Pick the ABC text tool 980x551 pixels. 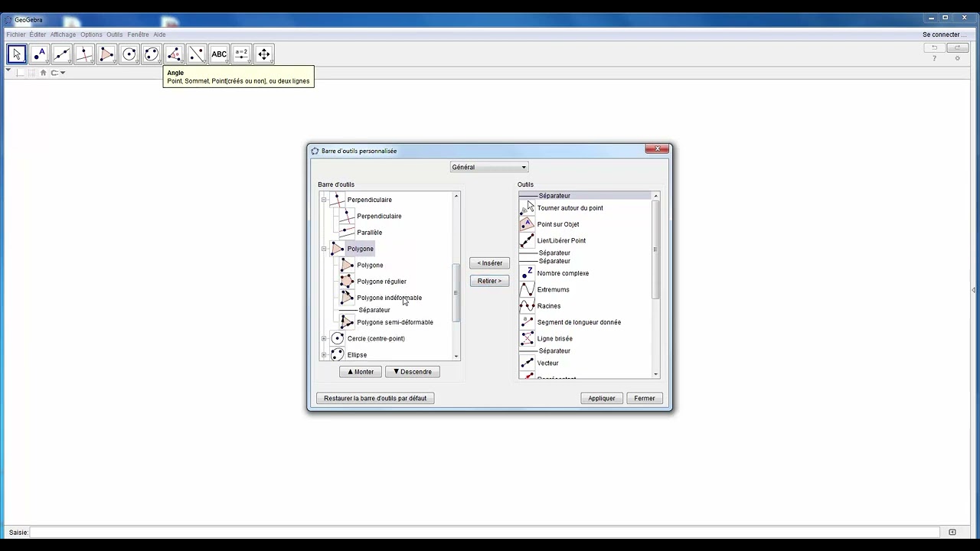(x=219, y=54)
